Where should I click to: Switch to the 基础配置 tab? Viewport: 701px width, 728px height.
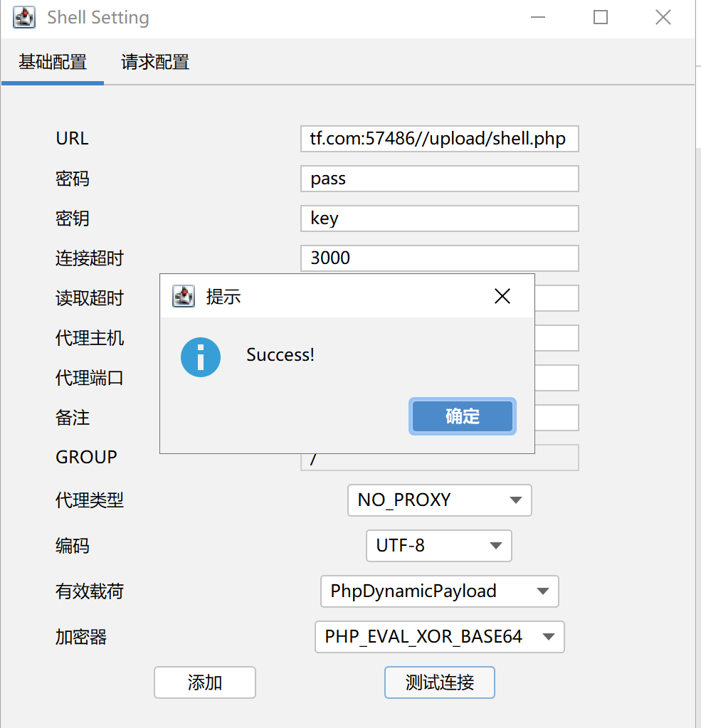(x=53, y=62)
